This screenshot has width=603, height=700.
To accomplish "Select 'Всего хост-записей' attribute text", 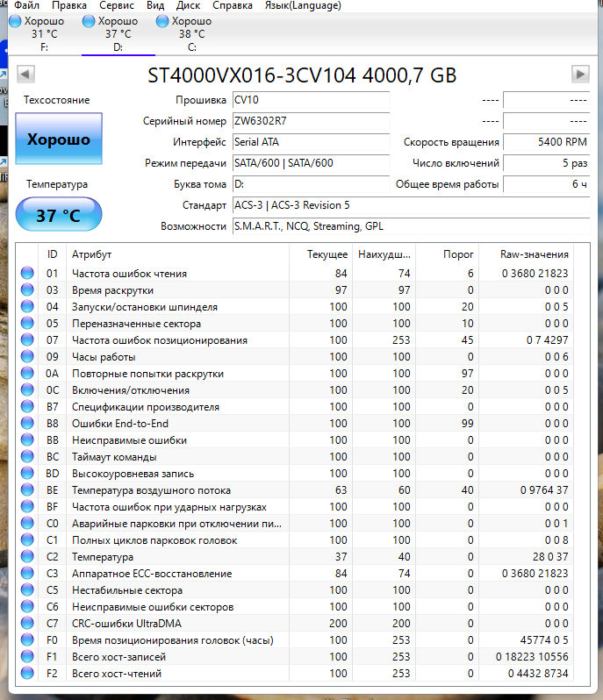I will coord(118,657).
